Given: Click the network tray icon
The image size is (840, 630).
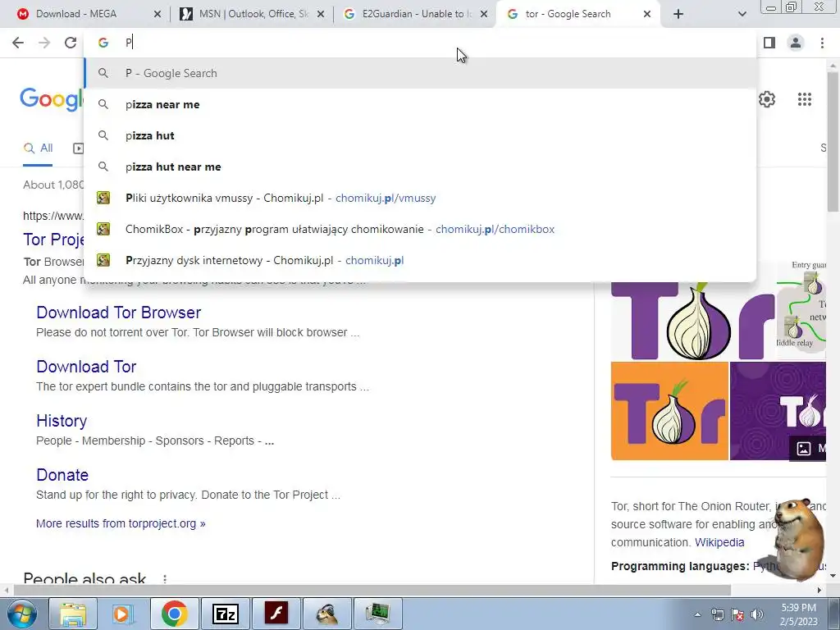Looking at the screenshot, I should tap(717, 614).
